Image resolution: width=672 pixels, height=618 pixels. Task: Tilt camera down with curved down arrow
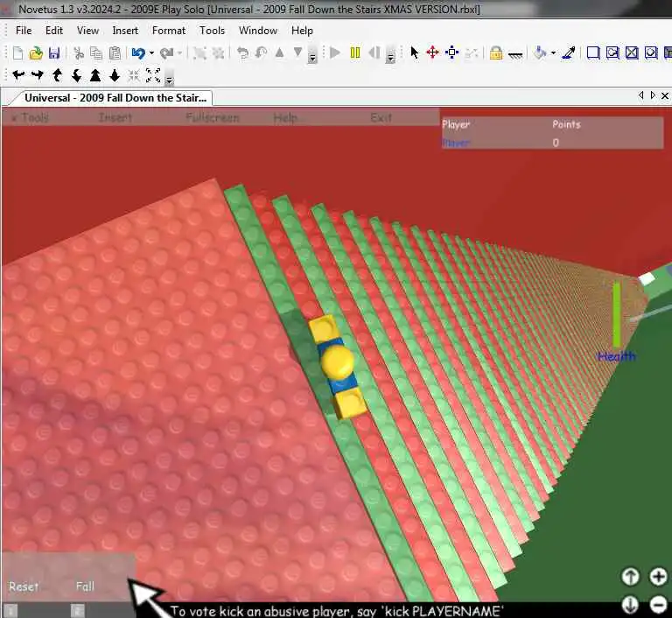[76, 75]
